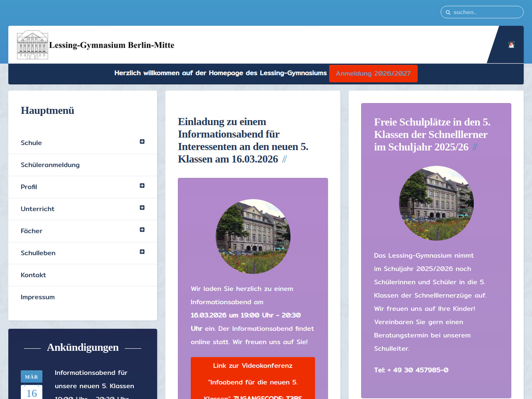Open the Einladung zum Informationsabend article heading
Image resolution: width=532 pixels, height=399 pixels.
pos(243,140)
